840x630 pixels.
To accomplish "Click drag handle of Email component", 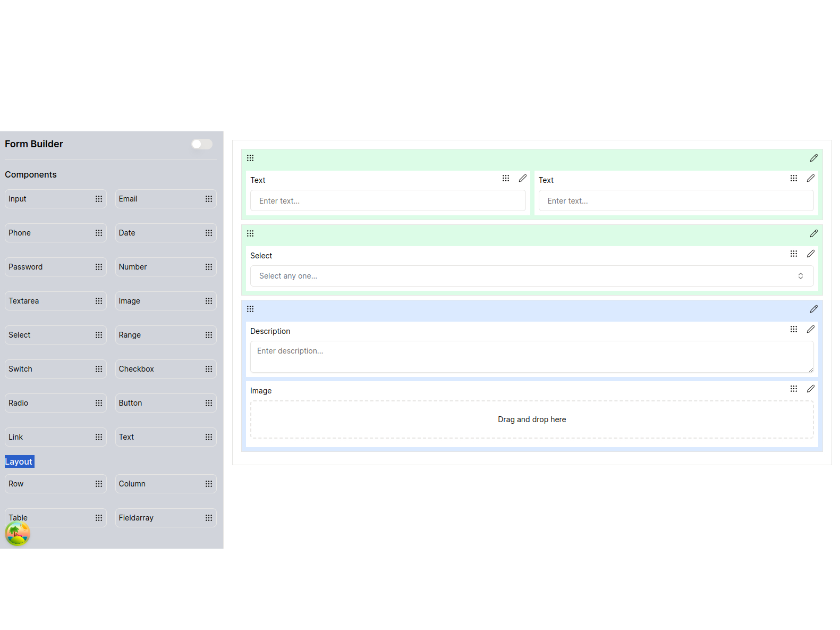I will click(209, 199).
